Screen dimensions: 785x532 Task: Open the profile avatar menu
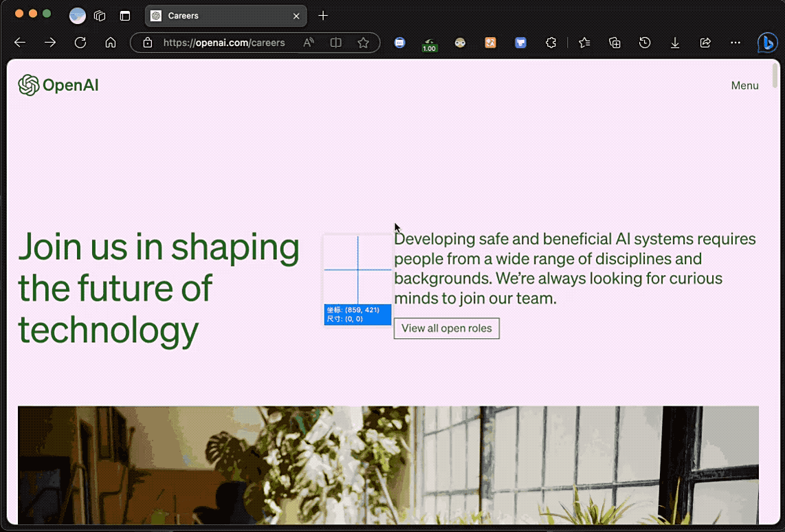tap(77, 16)
